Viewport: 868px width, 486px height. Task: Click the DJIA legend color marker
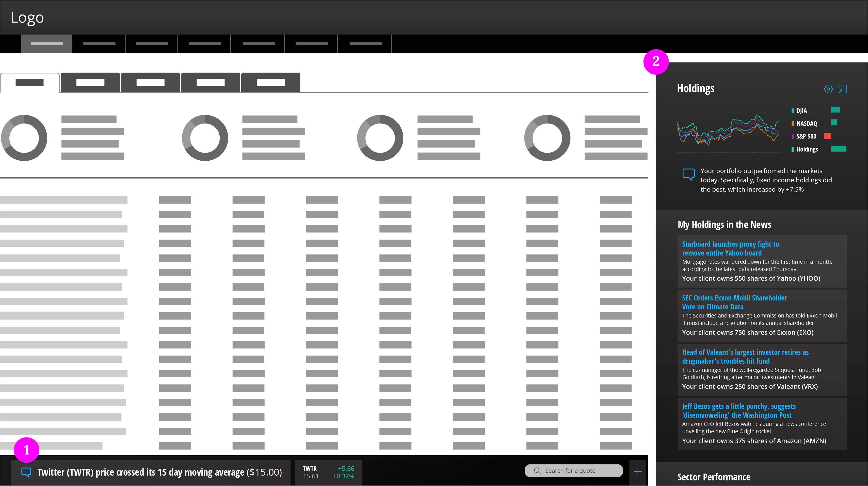pos(793,111)
